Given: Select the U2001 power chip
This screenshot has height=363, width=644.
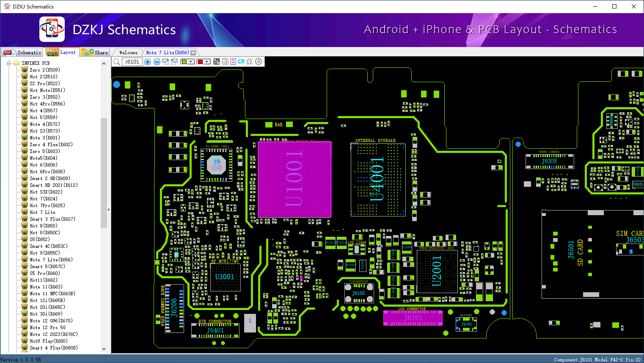Looking at the screenshot, I should (x=437, y=271).
